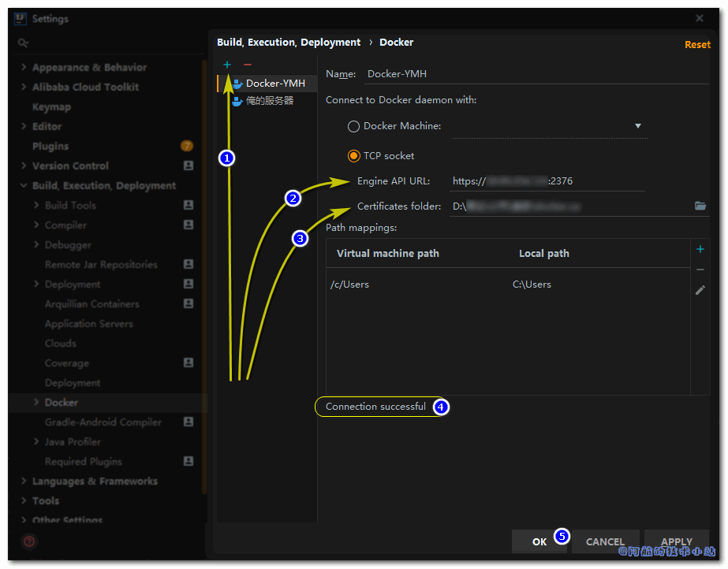Select the Docker Machine radio option

click(353, 126)
